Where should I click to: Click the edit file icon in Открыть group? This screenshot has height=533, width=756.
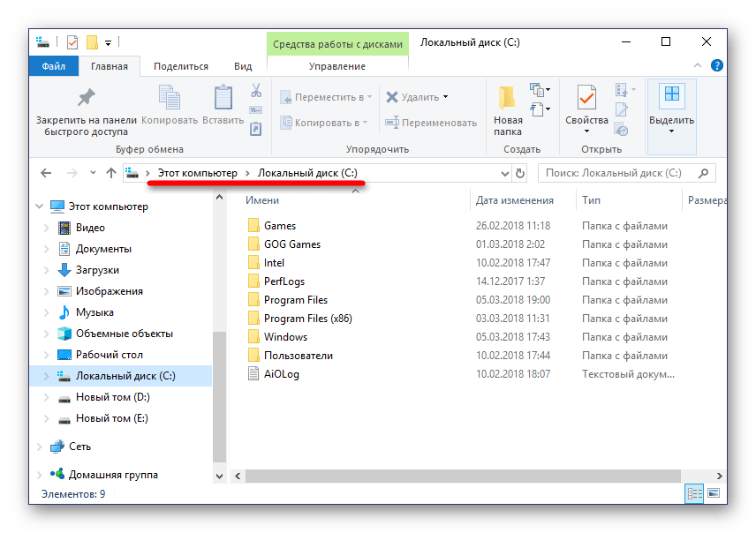622,110
